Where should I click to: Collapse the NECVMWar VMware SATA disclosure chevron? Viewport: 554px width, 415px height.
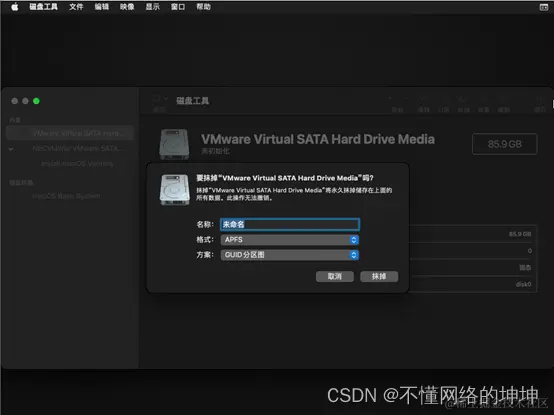[x=11, y=149]
